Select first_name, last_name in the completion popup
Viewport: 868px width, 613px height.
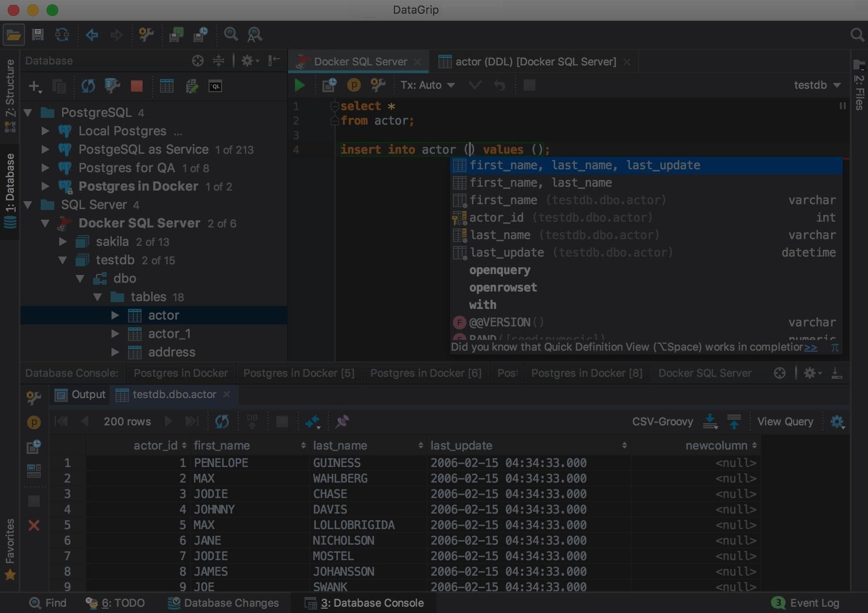(540, 183)
